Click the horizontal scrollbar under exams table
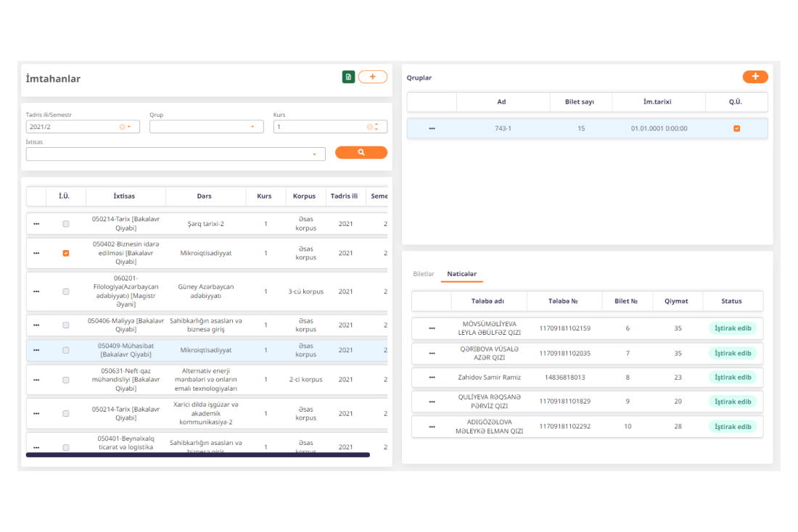 (x=197, y=455)
